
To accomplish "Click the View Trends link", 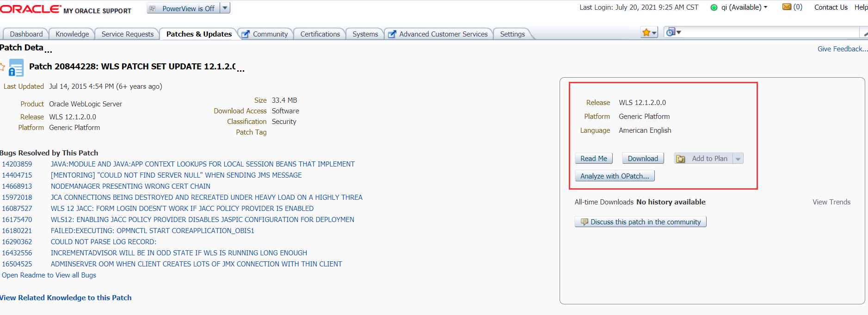I will tap(831, 202).
